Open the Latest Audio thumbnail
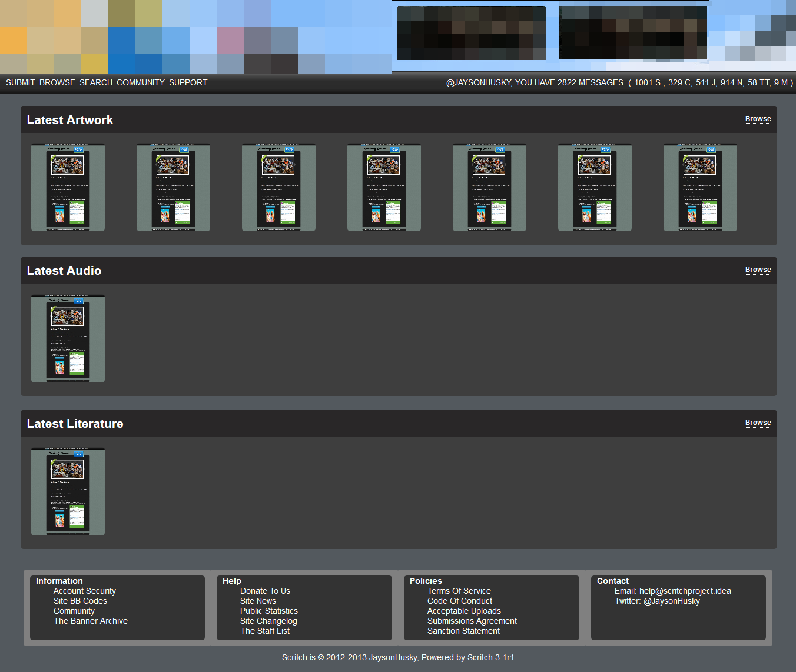796x672 pixels. (68, 339)
